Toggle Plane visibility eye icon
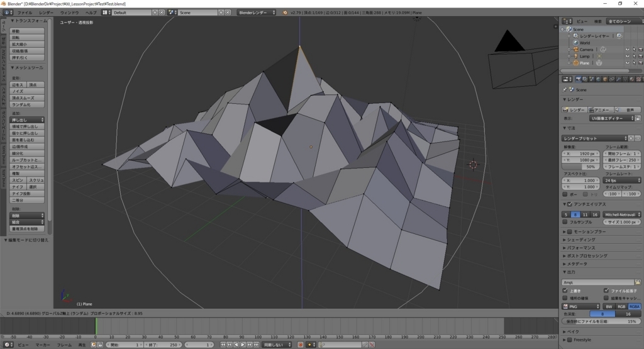Image resolution: width=644 pixels, height=349 pixels. coord(627,63)
